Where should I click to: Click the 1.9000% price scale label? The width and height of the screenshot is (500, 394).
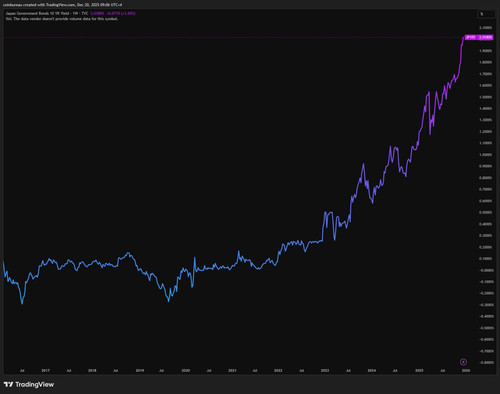click(486, 51)
